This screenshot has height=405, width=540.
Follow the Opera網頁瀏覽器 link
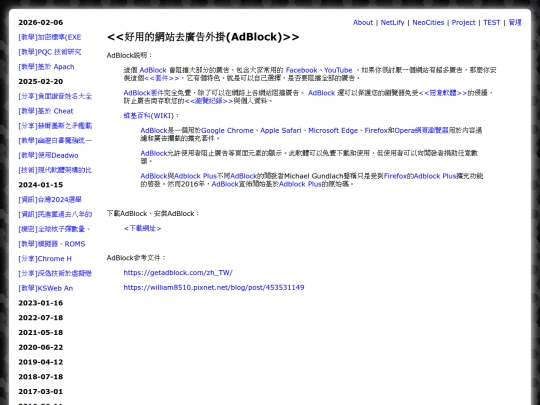coord(422,131)
